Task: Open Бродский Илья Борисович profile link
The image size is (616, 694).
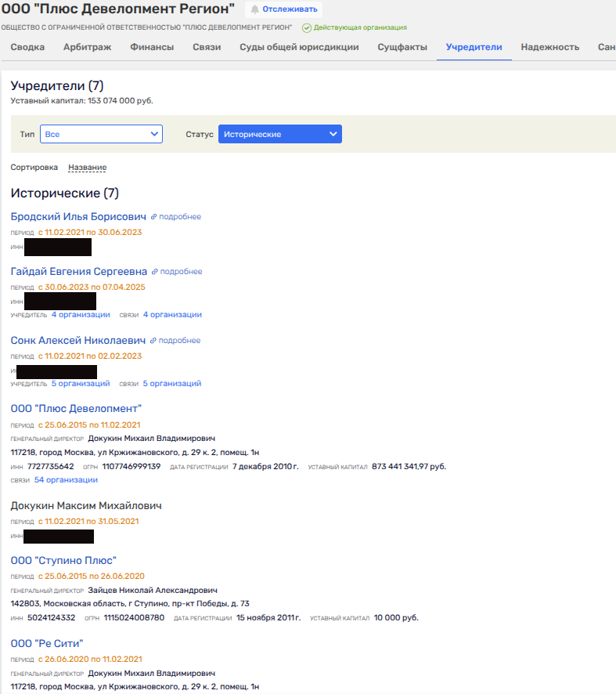Action: (78, 216)
